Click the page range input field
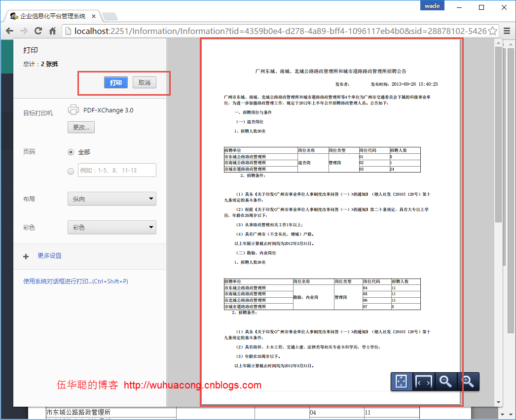Image resolution: width=516 pixels, height=420 pixels. click(x=117, y=171)
